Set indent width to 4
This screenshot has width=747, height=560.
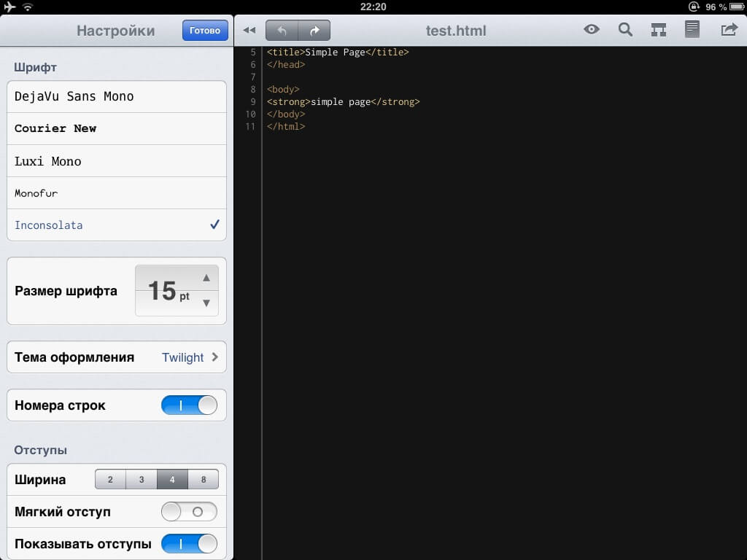pos(172,479)
